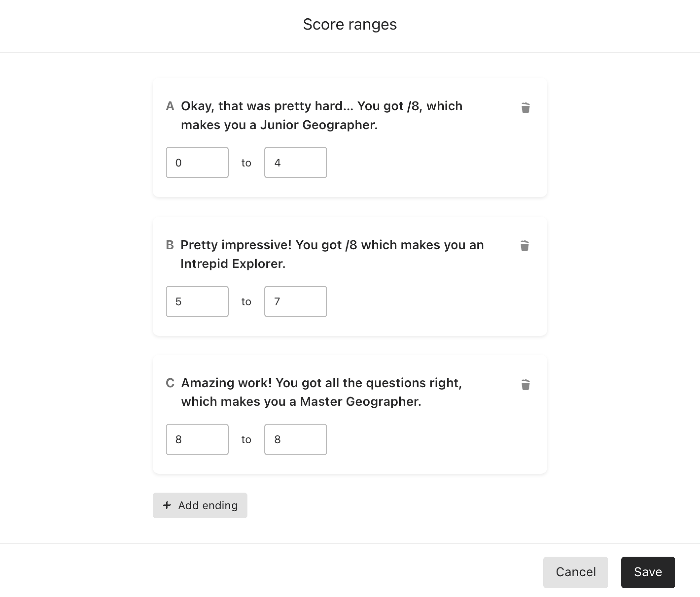Click the "to" label in ending A
Screen dimensions: 700x597
[x=246, y=163]
